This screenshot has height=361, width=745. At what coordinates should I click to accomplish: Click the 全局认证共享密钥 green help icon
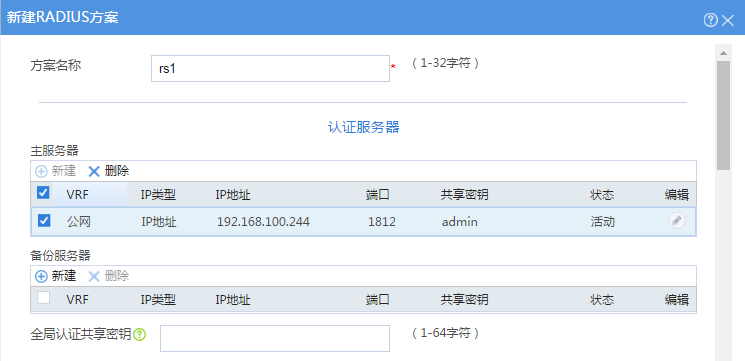tap(139, 335)
